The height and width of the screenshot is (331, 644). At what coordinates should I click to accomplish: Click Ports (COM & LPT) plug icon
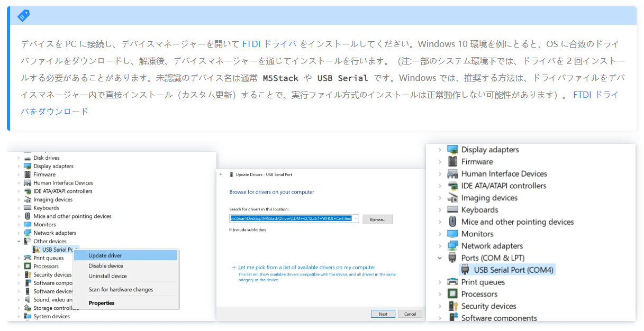(452, 258)
